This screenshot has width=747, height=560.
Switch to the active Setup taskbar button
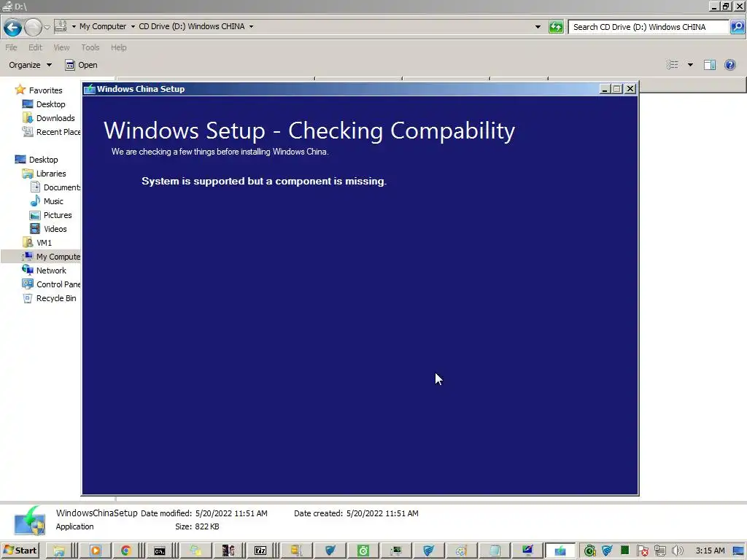point(560,551)
